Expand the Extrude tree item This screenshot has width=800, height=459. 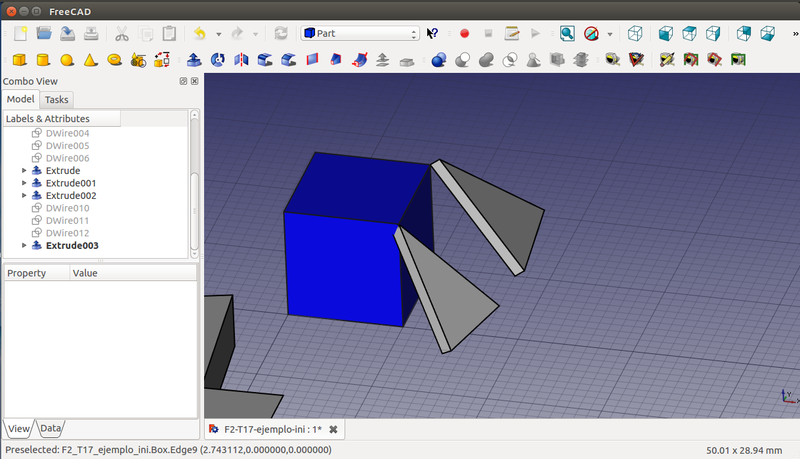point(24,171)
